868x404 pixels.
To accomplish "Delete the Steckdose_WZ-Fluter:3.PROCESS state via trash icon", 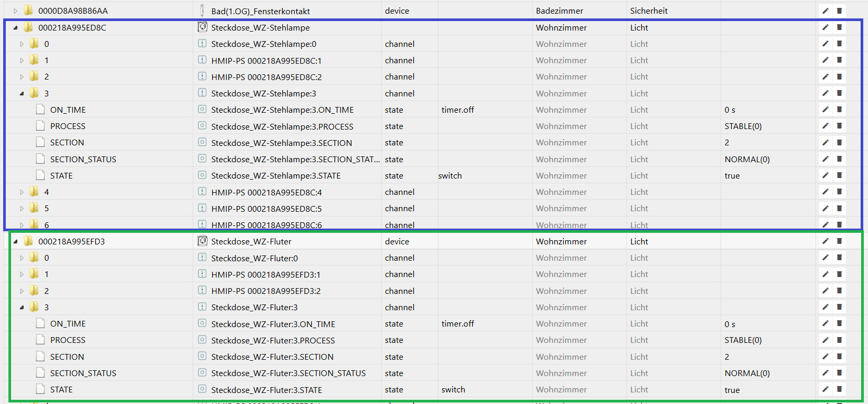I will [x=840, y=340].
